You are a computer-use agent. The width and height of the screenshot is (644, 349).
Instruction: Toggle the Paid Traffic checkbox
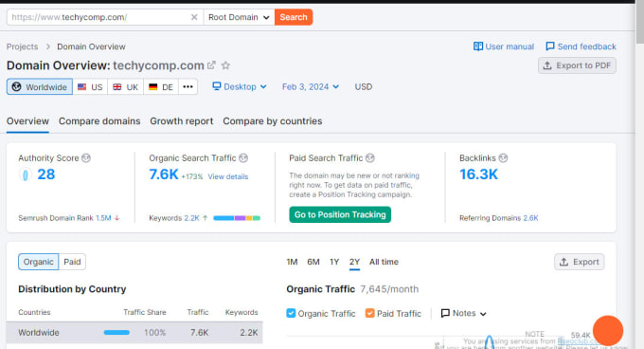[x=369, y=313]
